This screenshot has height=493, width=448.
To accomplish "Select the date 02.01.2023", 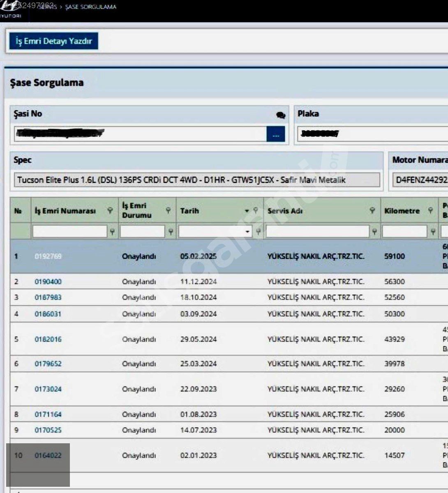I will (x=199, y=455).
